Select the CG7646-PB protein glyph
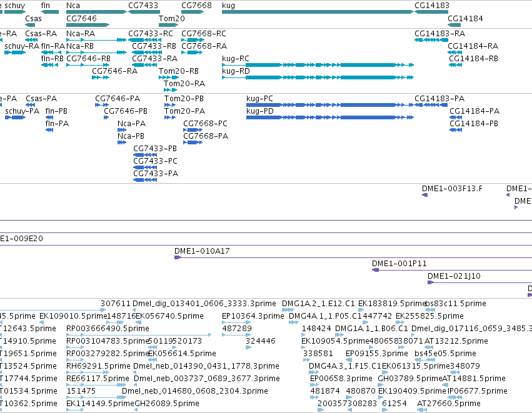This screenshot has width=532, height=413. tap(106, 117)
